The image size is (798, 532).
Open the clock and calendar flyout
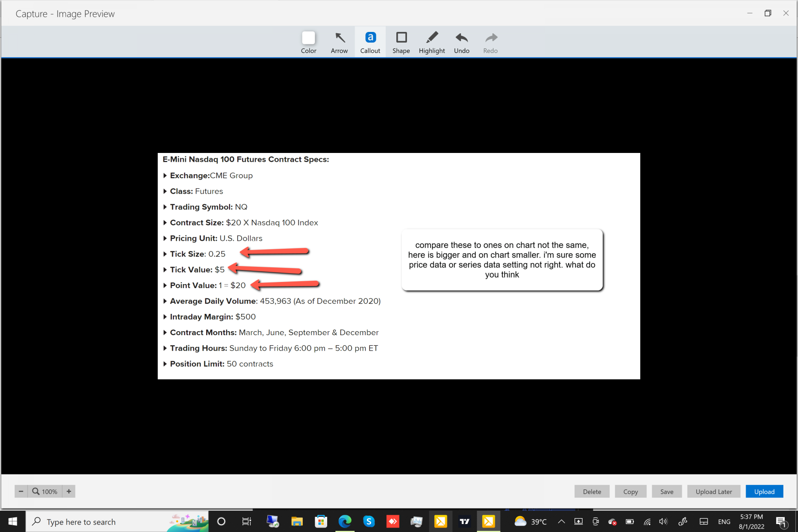[751, 521]
